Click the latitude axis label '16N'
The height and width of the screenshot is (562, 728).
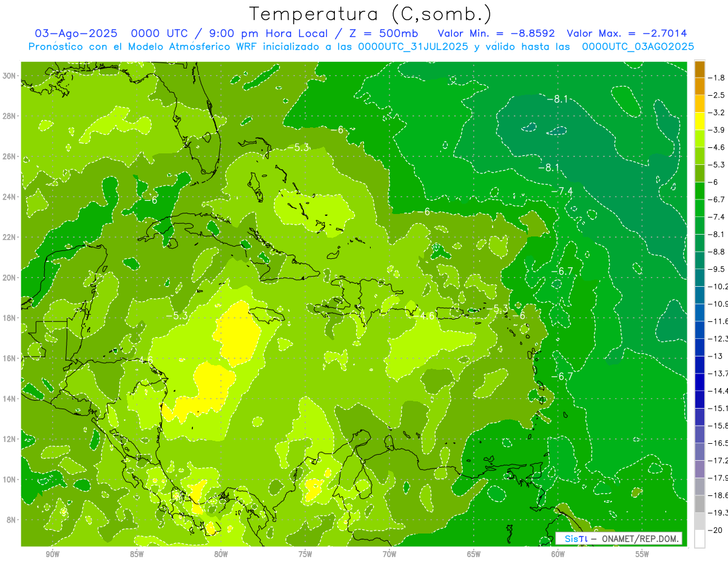[10, 358]
